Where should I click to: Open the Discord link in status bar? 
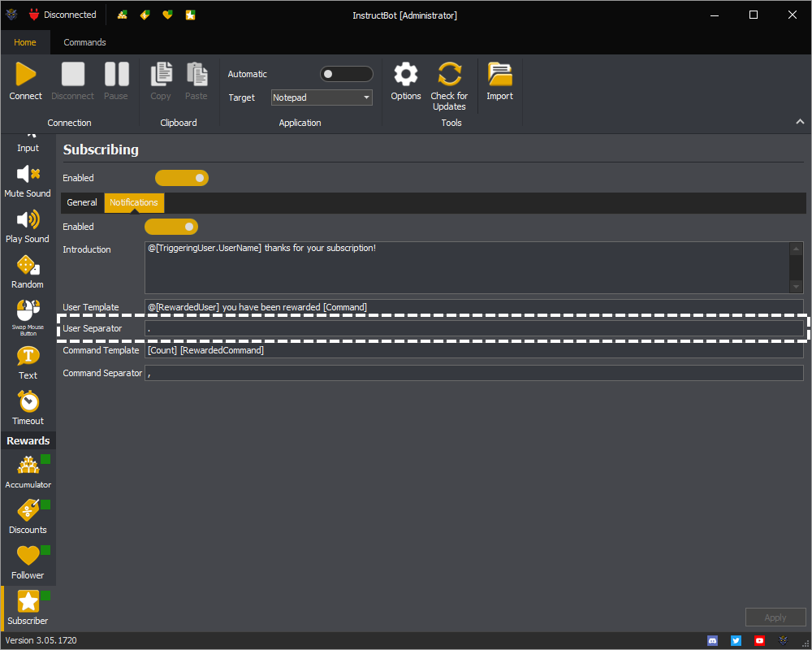point(713,641)
